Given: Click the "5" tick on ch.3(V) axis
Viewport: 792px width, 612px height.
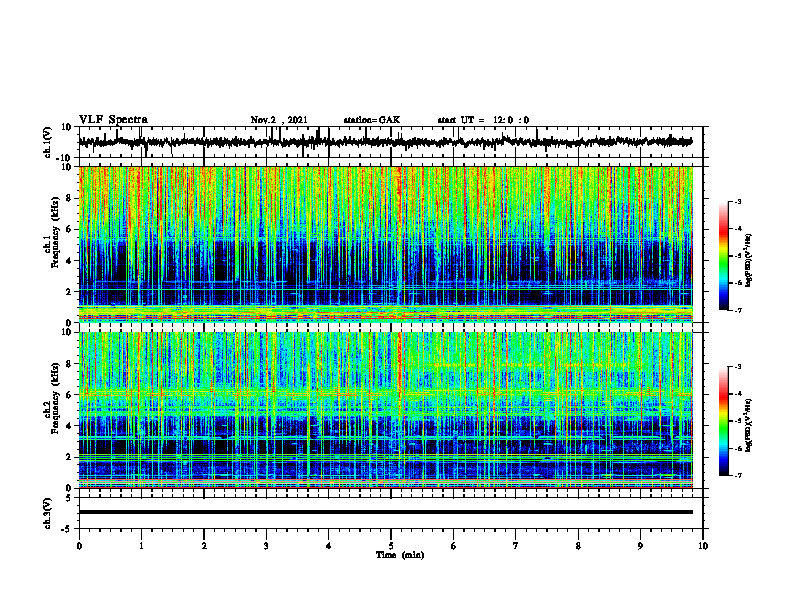Looking at the screenshot, I should click(70, 498).
